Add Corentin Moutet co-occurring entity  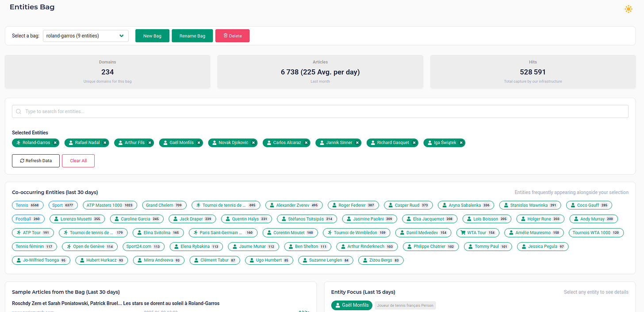click(x=290, y=232)
